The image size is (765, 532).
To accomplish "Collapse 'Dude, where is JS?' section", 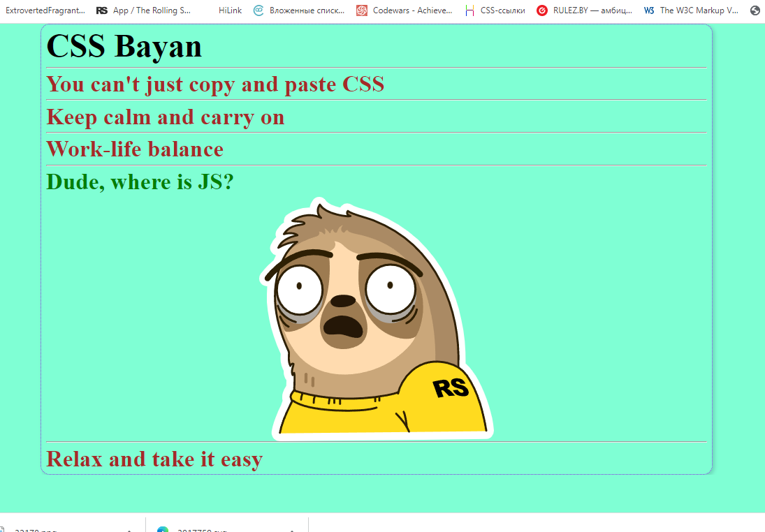I will [x=140, y=182].
